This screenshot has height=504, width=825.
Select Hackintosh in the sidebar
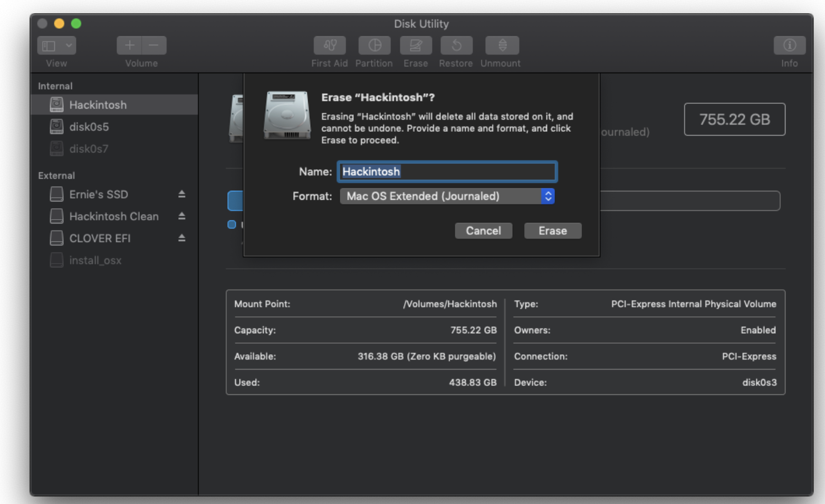[114, 105]
